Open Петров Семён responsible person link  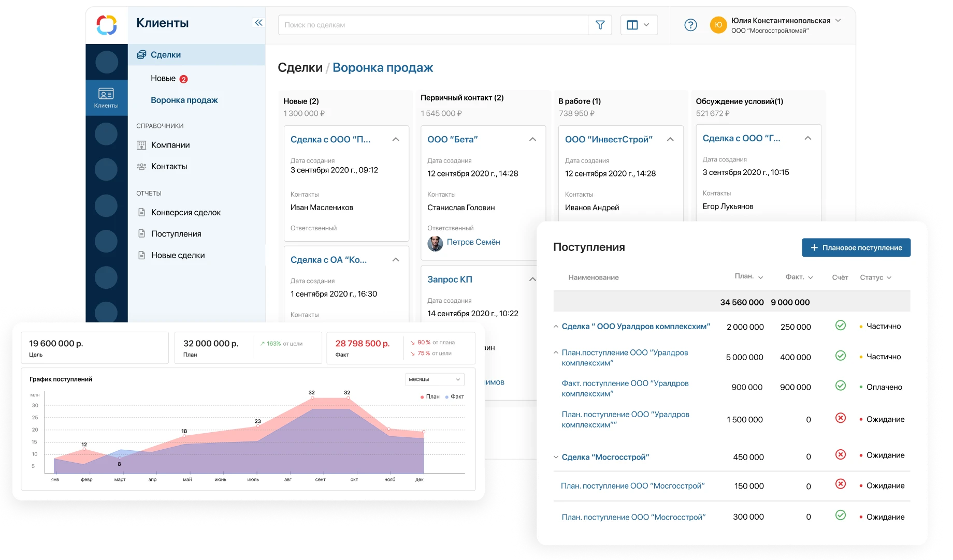tap(473, 241)
